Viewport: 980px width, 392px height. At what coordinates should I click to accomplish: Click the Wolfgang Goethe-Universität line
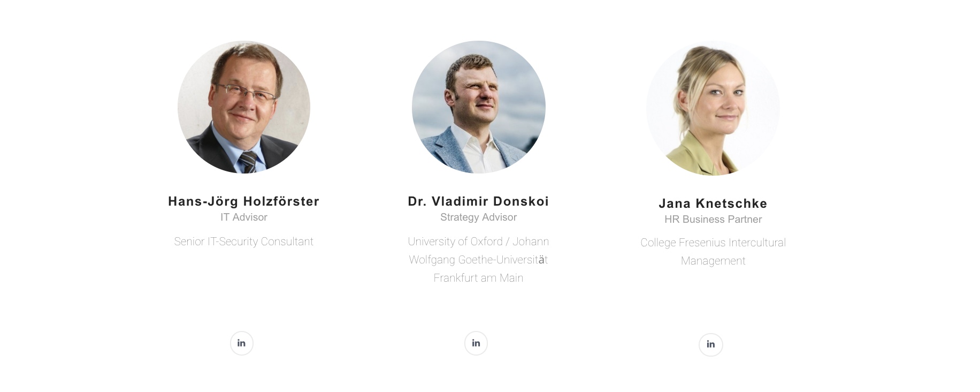(478, 260)
